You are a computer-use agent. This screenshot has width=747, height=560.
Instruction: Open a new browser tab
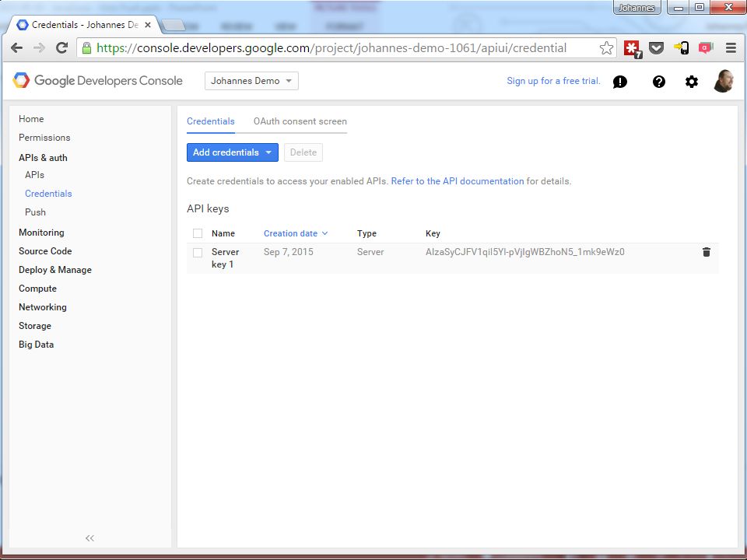[x=174, y=25]
